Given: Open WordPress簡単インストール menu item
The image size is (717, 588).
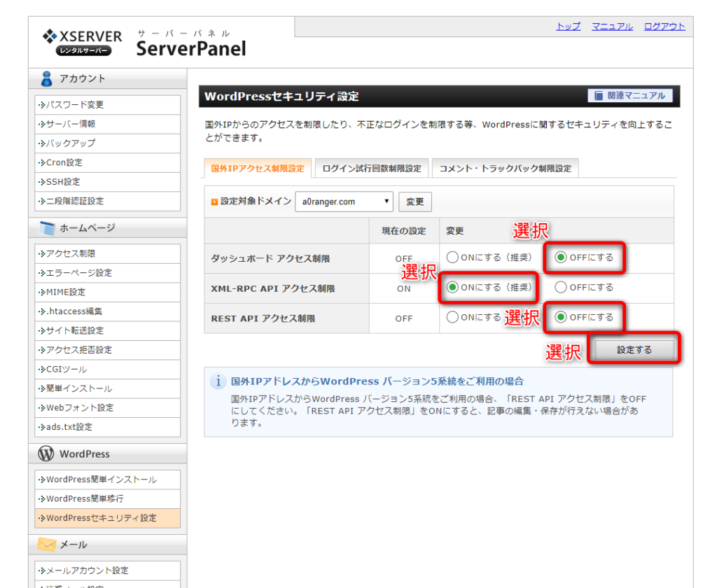Looking at the screenshot, I should [x=107, y=479].
